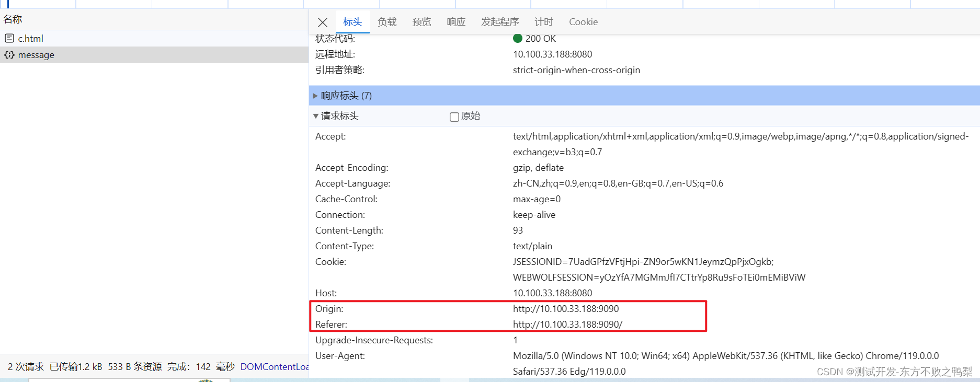Switch to the 负载 tab
The height and width of the screenshot is (382, 980).
(x=387, y=22)
